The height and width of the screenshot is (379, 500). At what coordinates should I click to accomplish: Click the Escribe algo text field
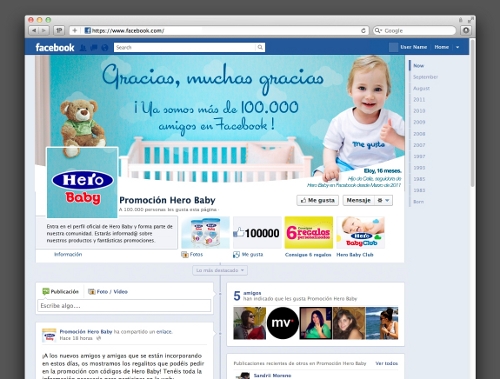point(124,306)
